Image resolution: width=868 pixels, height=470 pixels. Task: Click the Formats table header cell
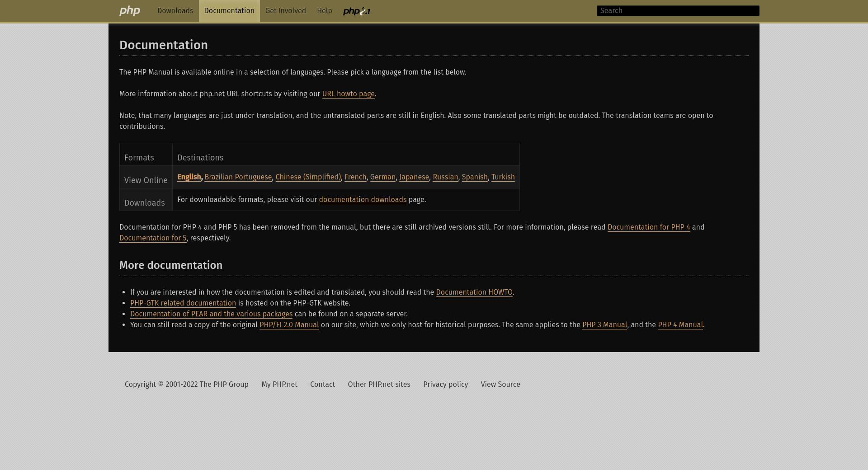tap(146, 155)
